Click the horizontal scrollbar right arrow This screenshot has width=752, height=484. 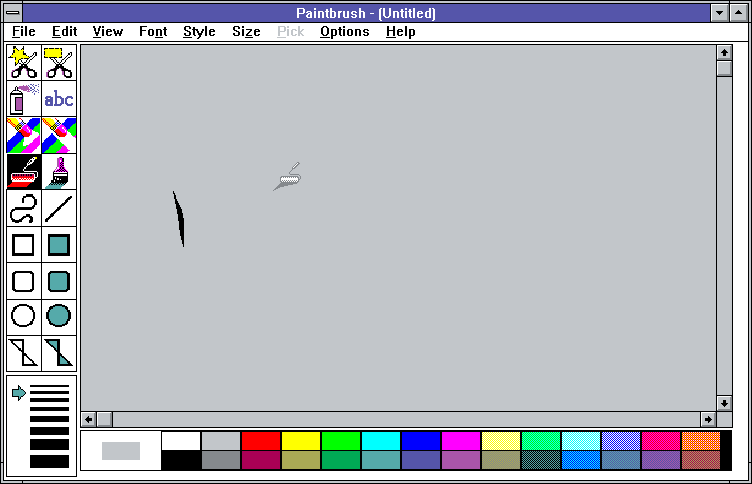click(x=708, y=420)
